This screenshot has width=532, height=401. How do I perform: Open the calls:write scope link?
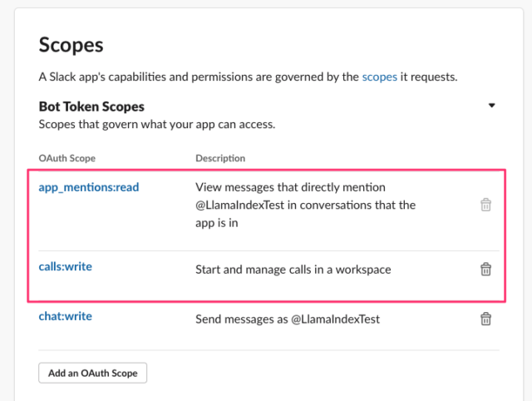65,266
